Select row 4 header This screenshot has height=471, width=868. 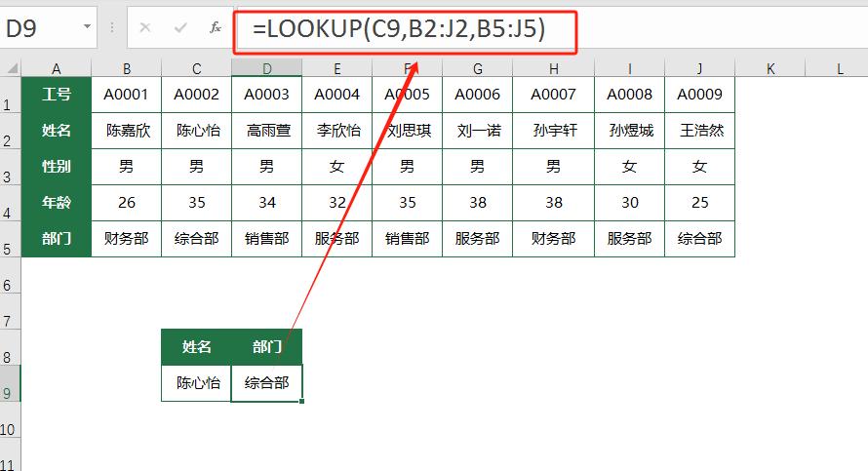pyautogui.click(x=10, y=203)
